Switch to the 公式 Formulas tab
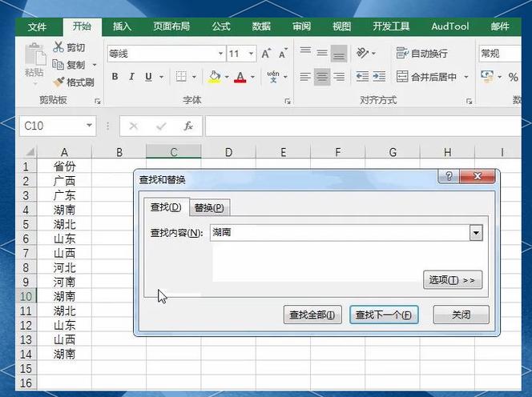532x397 pixels. 221,26
